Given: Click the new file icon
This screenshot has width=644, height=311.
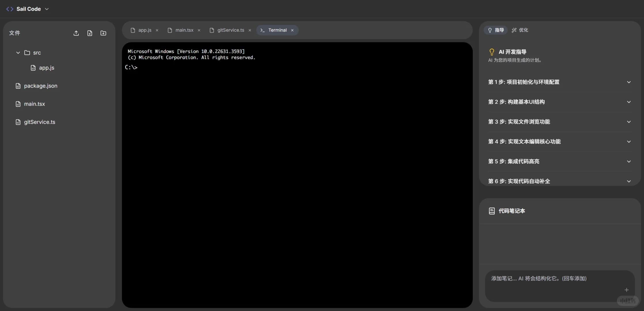Looking at the screenshot, I should click(x=90, y=33).
